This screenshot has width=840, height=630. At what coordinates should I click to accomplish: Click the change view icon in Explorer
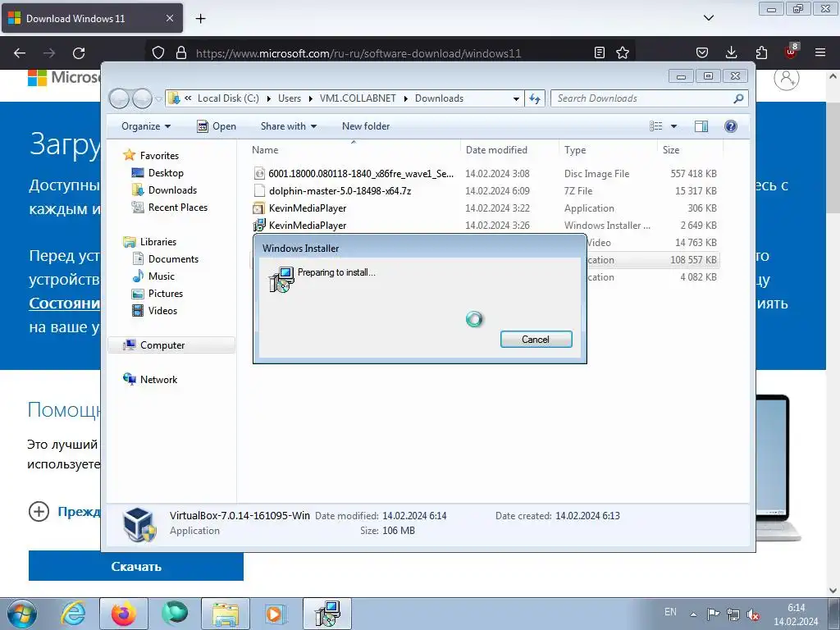(x=655, y=126)
